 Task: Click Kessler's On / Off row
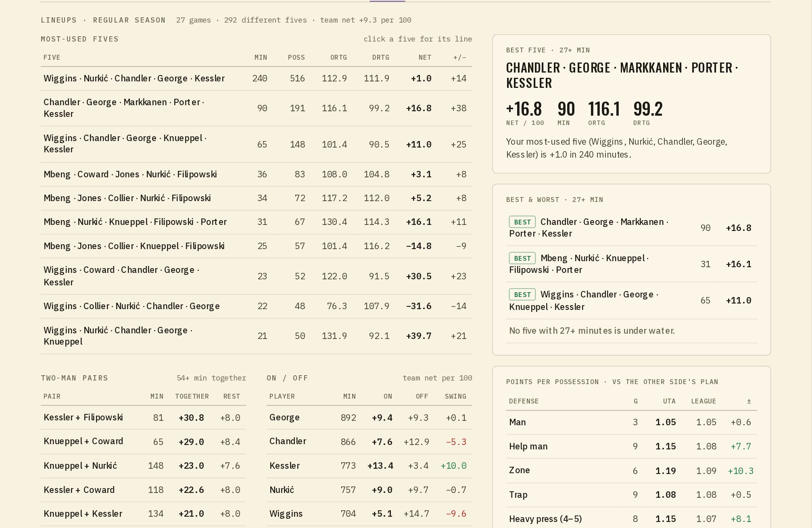[x=369, y=466]
